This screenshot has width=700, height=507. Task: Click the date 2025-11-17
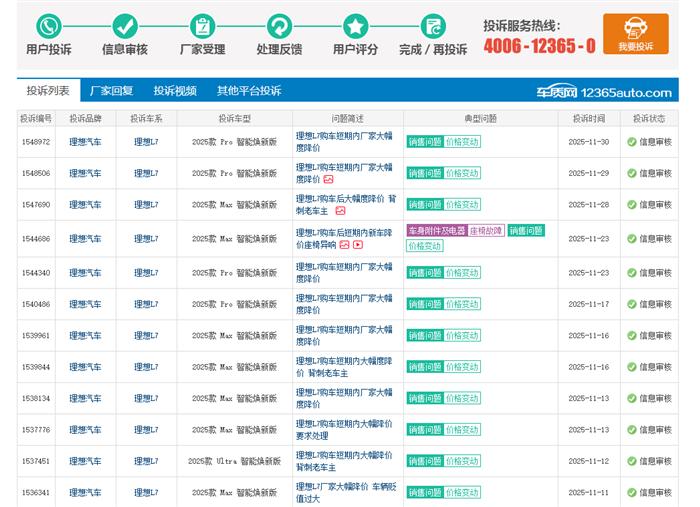589,304
